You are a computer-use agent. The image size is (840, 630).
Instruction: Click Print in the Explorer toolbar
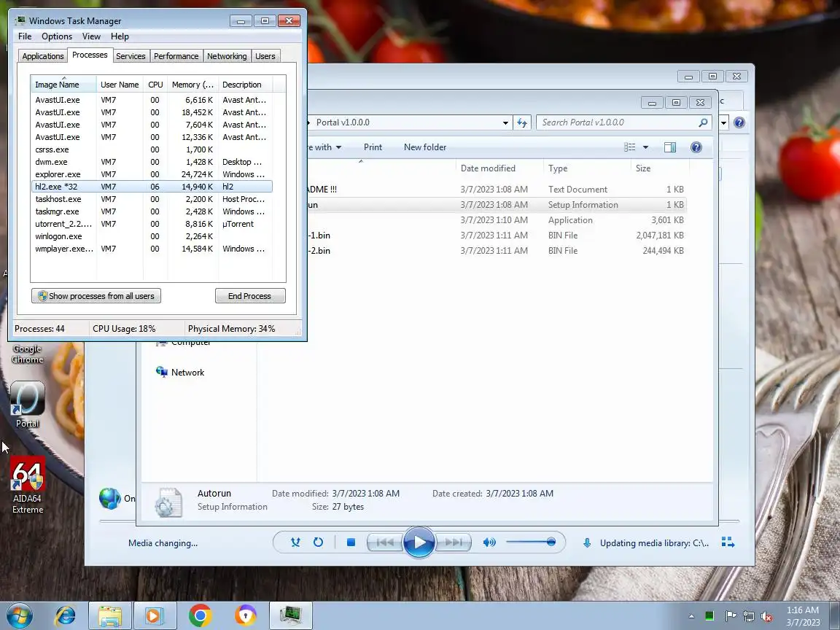point(373,147)
